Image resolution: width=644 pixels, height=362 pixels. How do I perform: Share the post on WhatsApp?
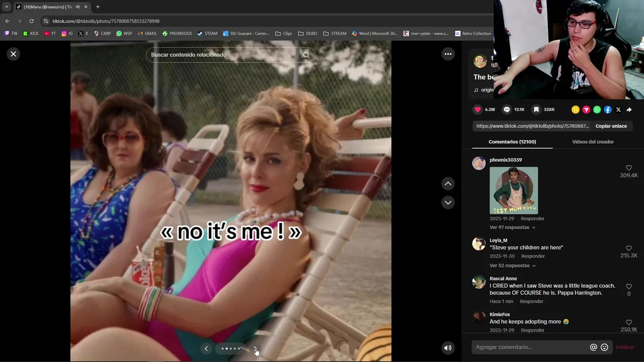[597, 110]
